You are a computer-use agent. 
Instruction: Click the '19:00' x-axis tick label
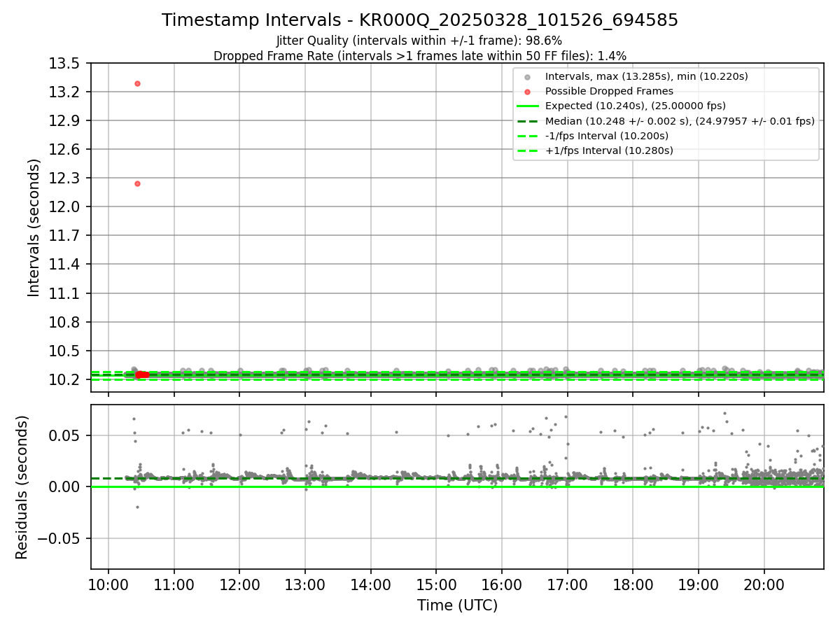click(x=699, y=584)
